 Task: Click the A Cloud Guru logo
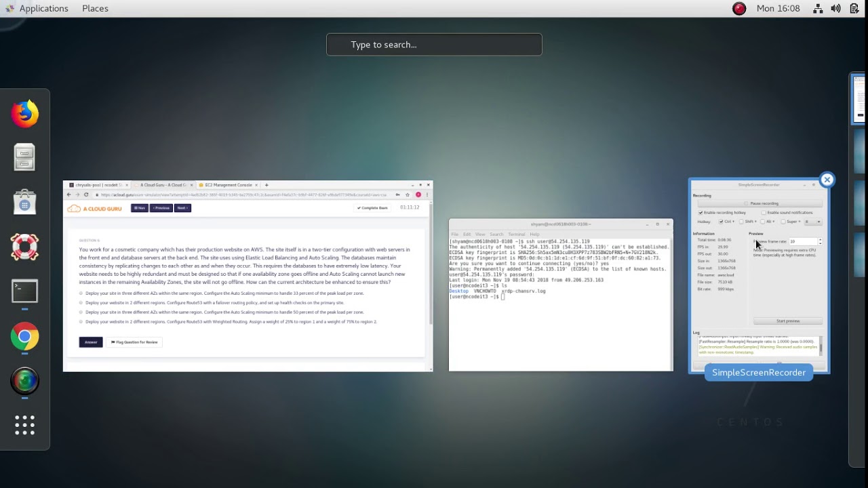(94, 208)
